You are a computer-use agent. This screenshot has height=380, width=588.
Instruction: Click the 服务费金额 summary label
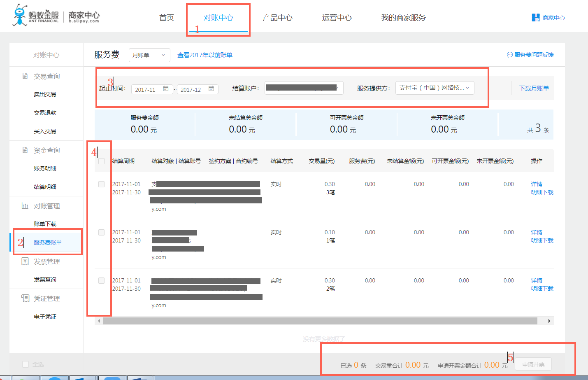tap(144, 118)
